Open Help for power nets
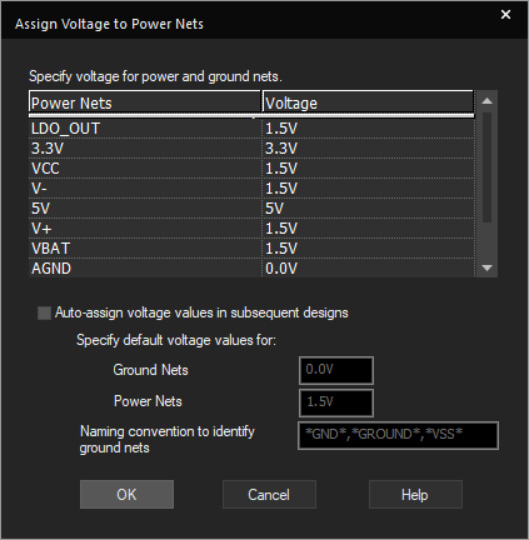The image size is (529, 540). click(x=415, y=495)
